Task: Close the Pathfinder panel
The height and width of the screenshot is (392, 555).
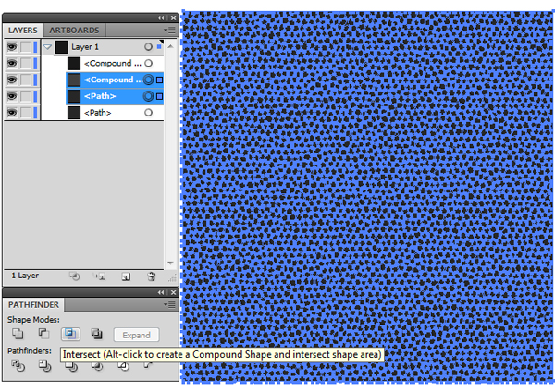Action: coord(173,292)
